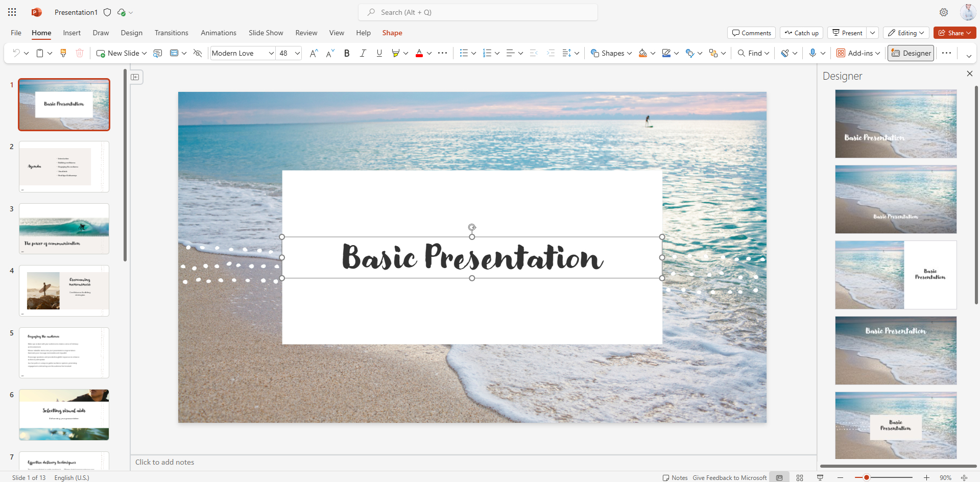This screenshot has width=980, height=482.
Task: Open the Shape tab
Action: pos(392,33)
